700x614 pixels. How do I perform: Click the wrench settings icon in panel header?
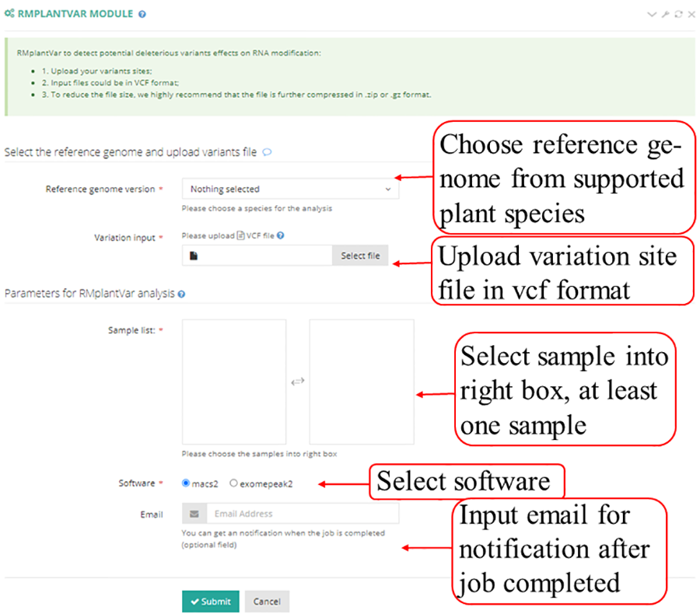[665, 15]
